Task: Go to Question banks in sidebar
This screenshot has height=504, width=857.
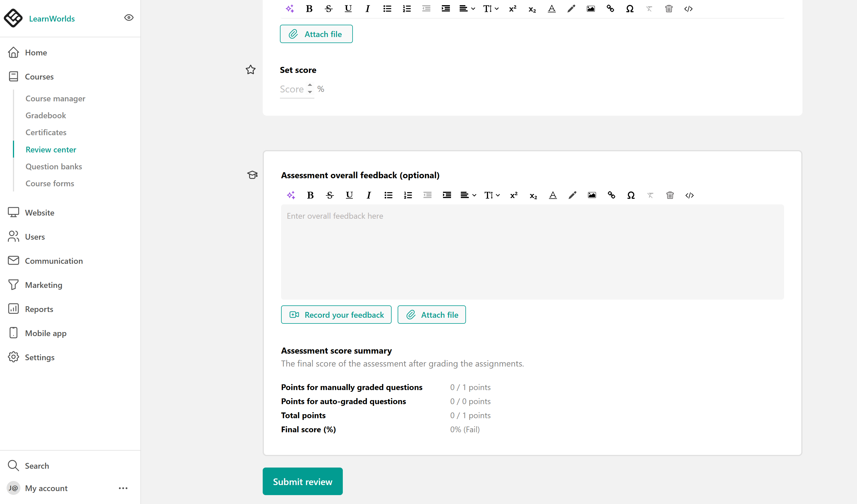Action: (54, 166)
